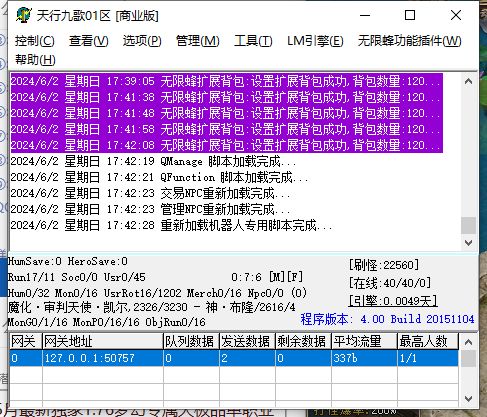This screenshot has height=417, width=487.
Task: Select log line at 17:41:58
Action: (x=227, y=129)
